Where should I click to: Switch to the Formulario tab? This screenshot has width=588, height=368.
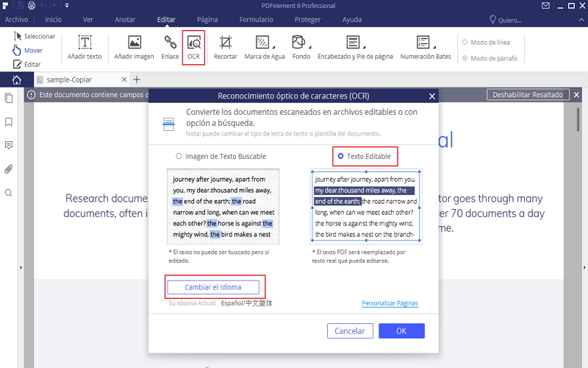coord(256,20)
